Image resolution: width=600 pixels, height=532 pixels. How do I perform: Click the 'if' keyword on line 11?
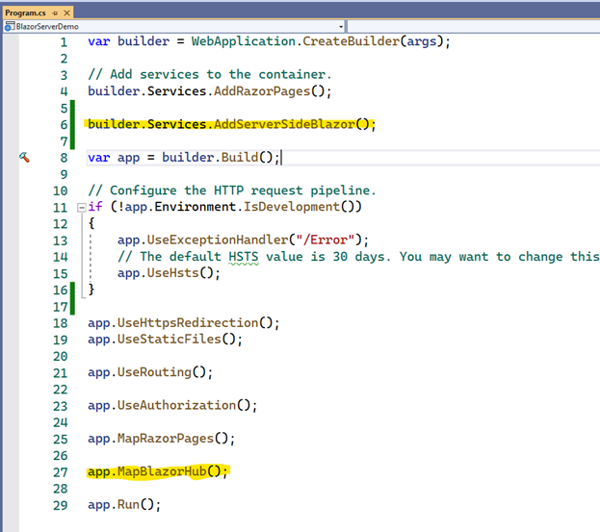[95, 207]
